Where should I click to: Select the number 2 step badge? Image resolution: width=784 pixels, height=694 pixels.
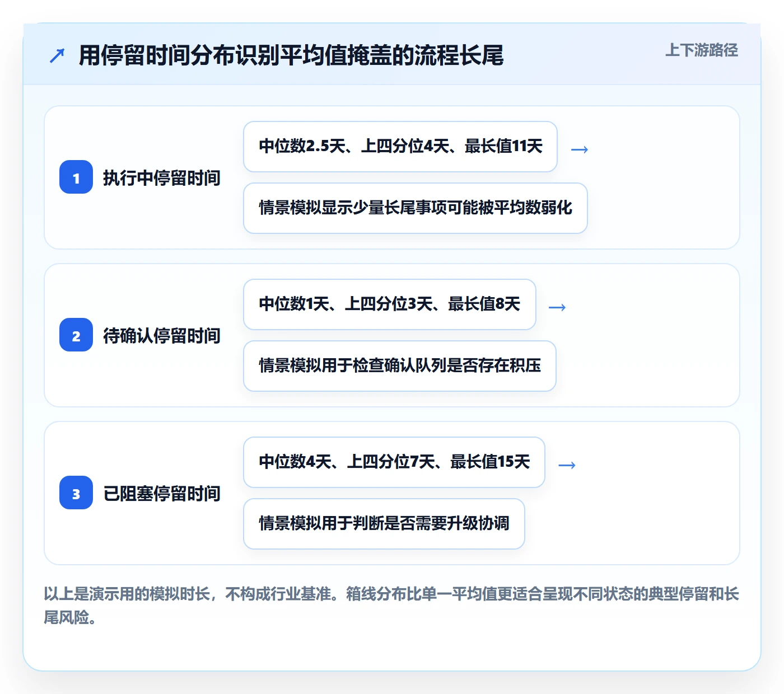[x=76, y=335]
